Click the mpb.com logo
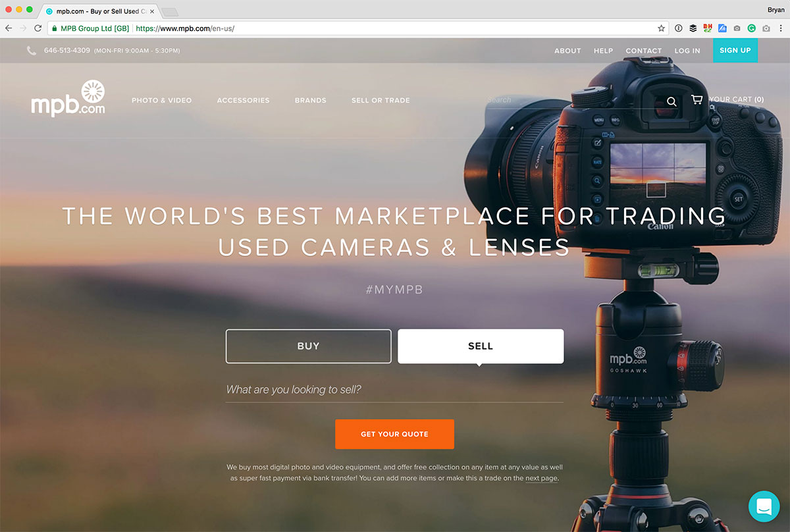 tap(68, 99)
